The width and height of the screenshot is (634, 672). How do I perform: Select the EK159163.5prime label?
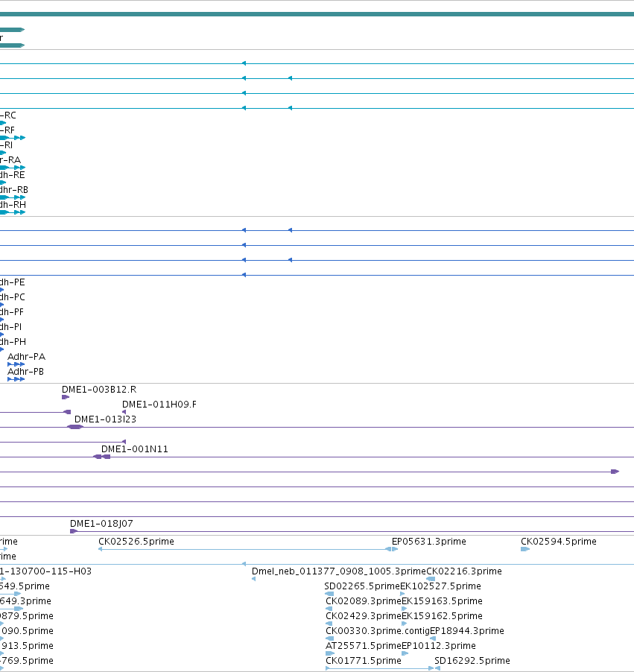[442, 601]
